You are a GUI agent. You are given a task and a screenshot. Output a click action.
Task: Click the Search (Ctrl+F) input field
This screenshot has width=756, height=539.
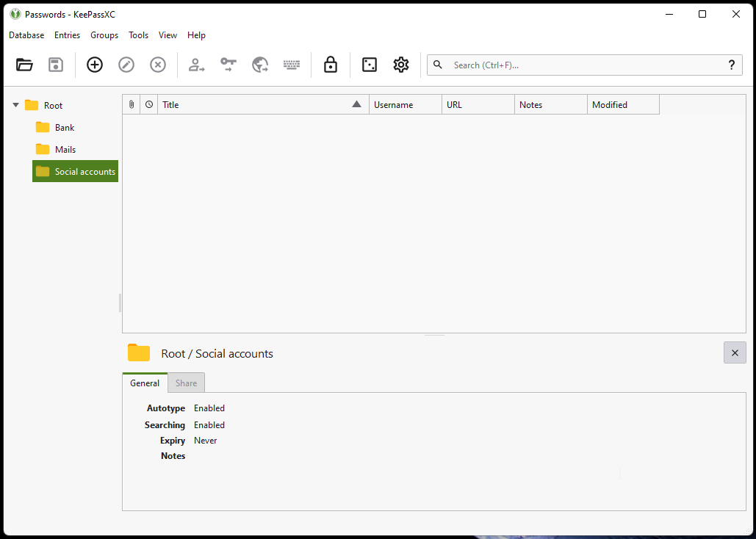tap(584, 65)
